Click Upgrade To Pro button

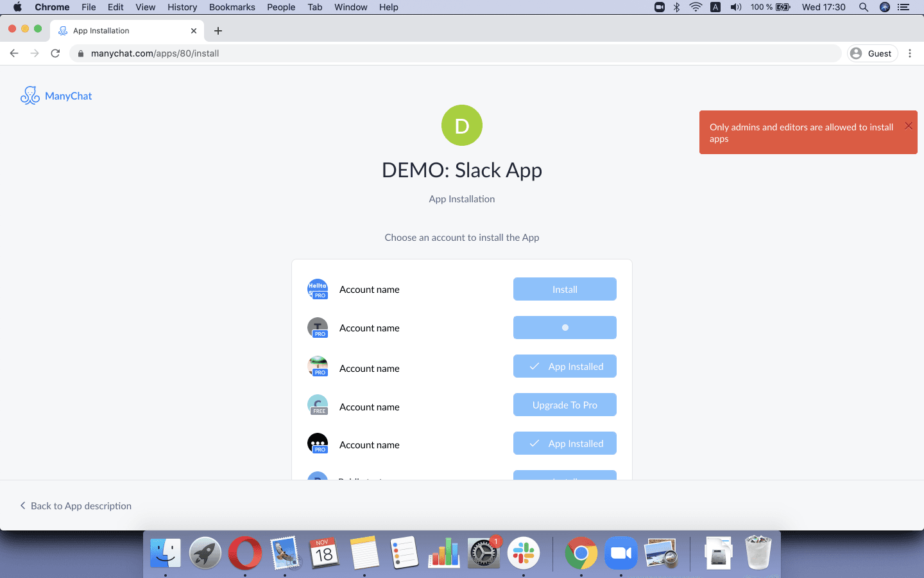[565, 405]
